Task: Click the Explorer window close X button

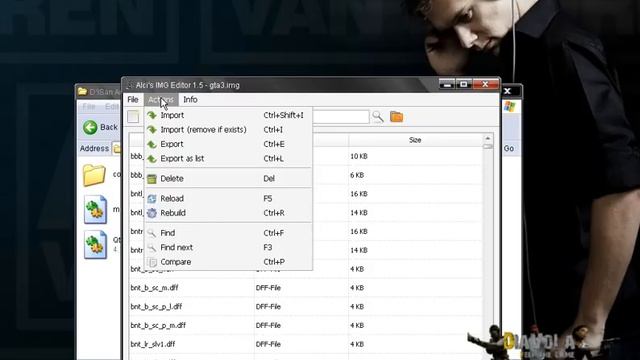Action: tap(507, 91)
